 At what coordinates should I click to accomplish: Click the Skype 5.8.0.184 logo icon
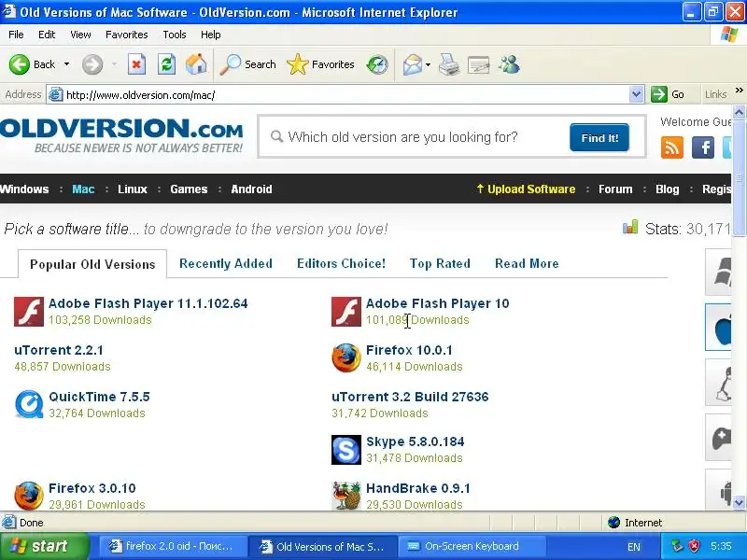tap(345, 450)
